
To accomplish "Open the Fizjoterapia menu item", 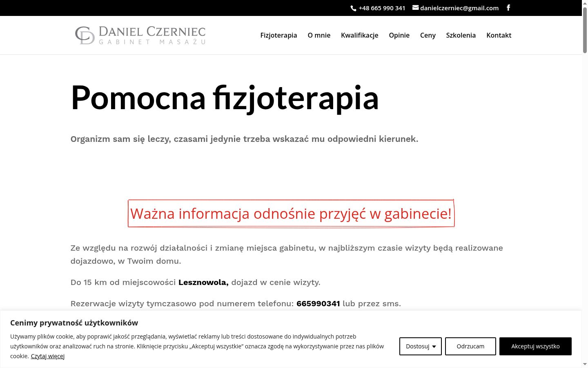I will [x=278, y=35].
